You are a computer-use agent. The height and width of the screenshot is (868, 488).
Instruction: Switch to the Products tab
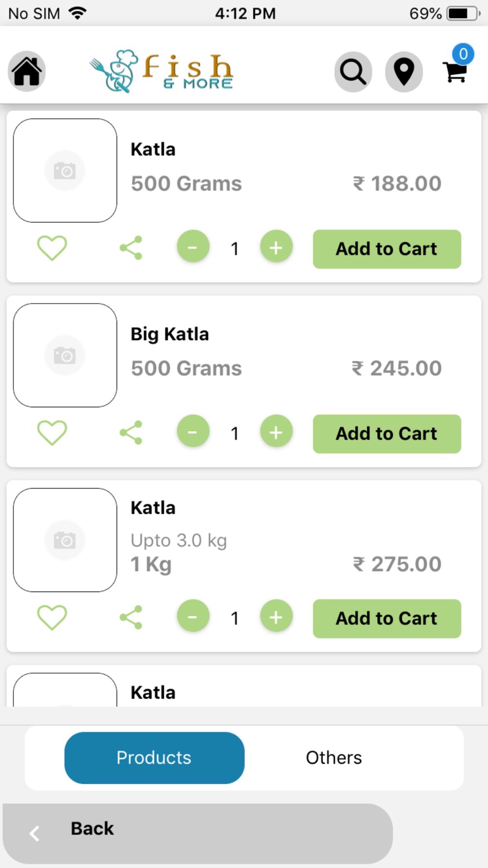[154, 758]
